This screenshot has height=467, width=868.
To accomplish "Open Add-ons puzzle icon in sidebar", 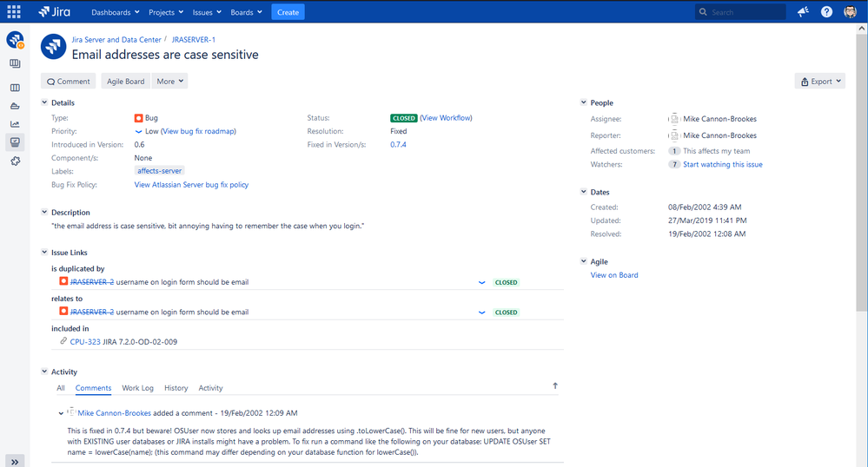I will click(x=16, y=161).
